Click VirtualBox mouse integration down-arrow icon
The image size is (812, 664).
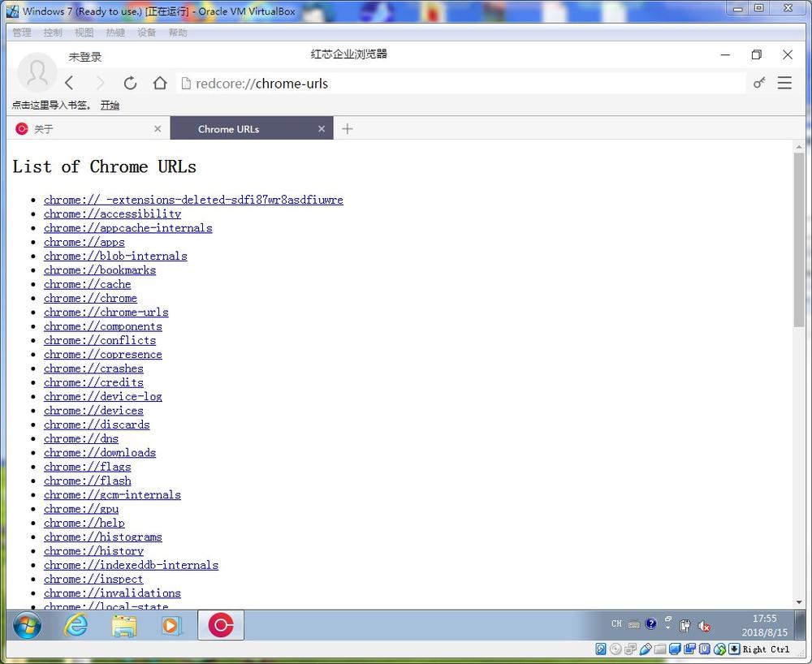pyautogui.click(x=734, y=649)
